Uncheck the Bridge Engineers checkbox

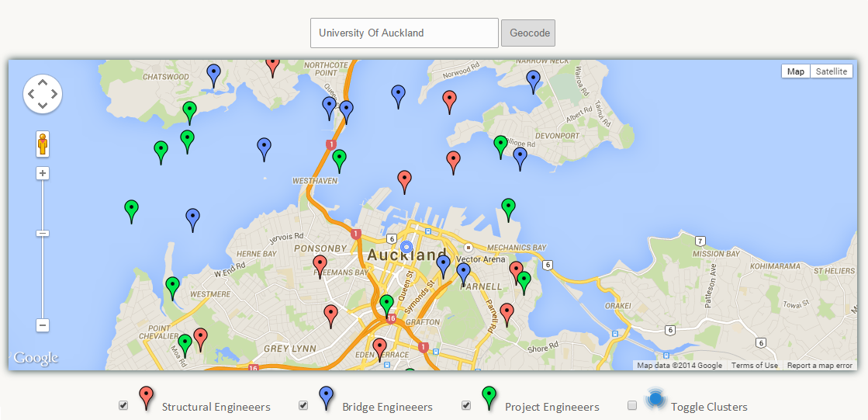pyautogui.click(x=303, y=405)
